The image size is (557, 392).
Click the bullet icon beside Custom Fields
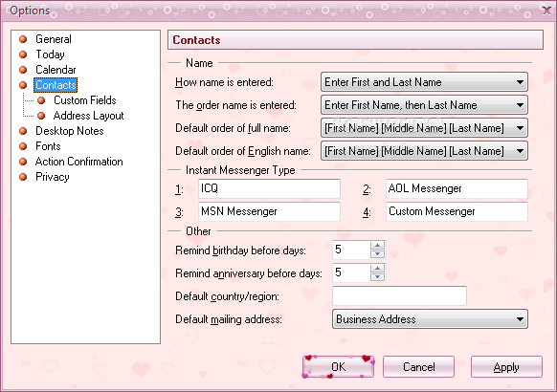41,100
